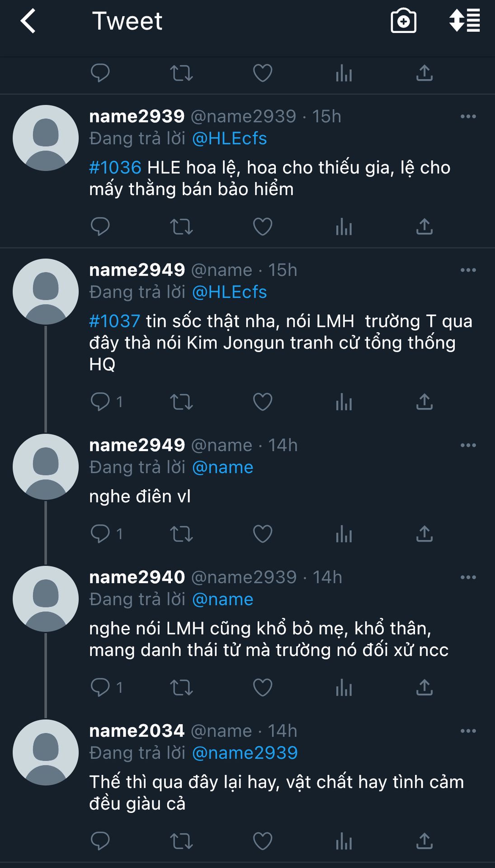Tap the camera screenshot icon in header
The height and width of the screenshot is (868, 495).
tap(403, 21)
